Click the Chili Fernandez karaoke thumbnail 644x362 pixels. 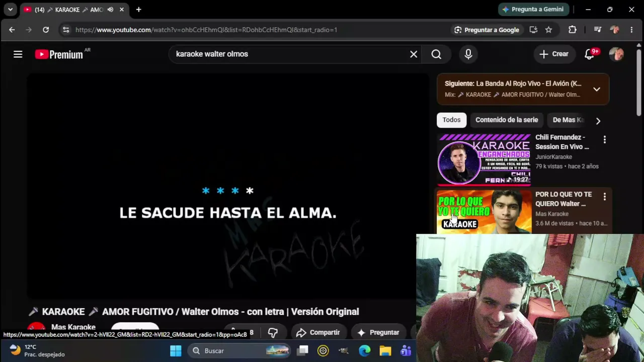click(x=484, y=159)
